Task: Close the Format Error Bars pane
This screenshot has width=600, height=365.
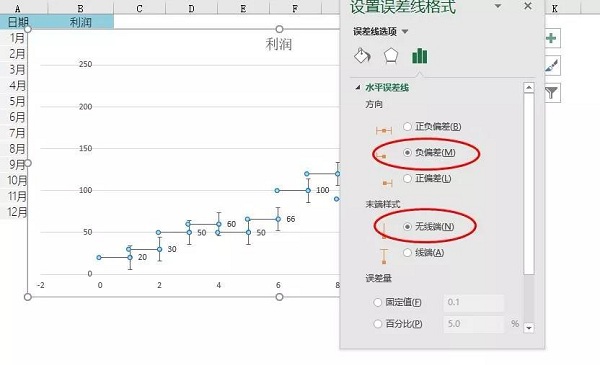Action: (x=528, y=6)
